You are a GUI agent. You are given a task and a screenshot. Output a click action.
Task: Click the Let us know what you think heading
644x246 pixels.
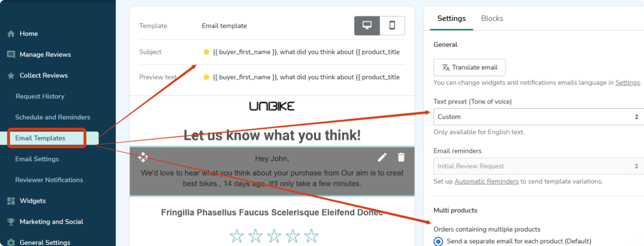click(272, 135)
